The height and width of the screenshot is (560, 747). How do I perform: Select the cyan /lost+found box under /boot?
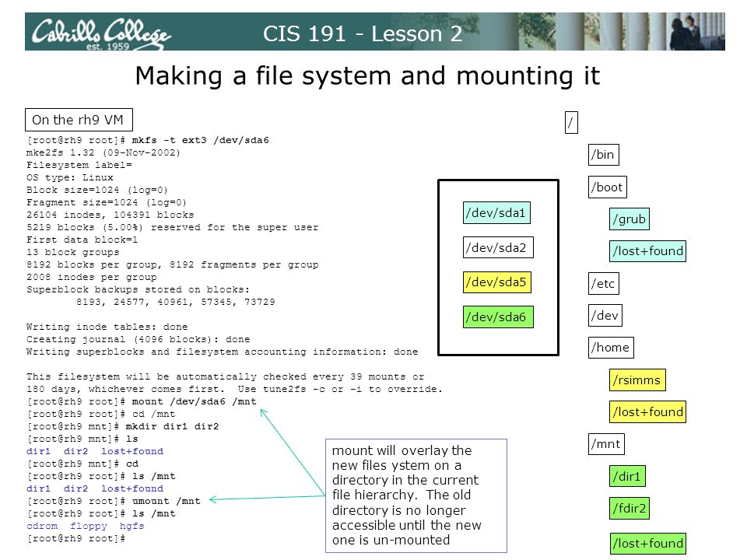(x=648, y=251)
